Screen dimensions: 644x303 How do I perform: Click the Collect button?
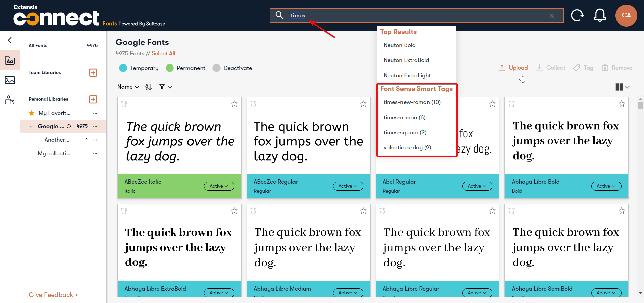click(x=550, y=68)
